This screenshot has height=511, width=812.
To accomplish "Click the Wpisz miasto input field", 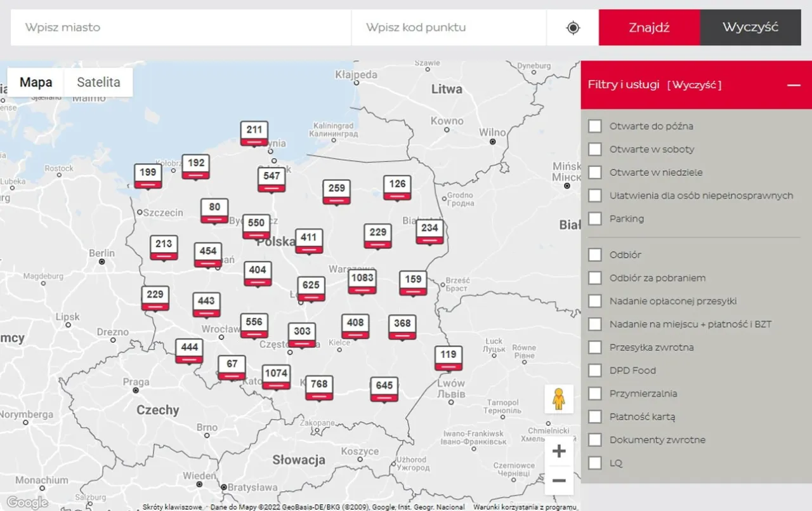I will pos(180,27).
